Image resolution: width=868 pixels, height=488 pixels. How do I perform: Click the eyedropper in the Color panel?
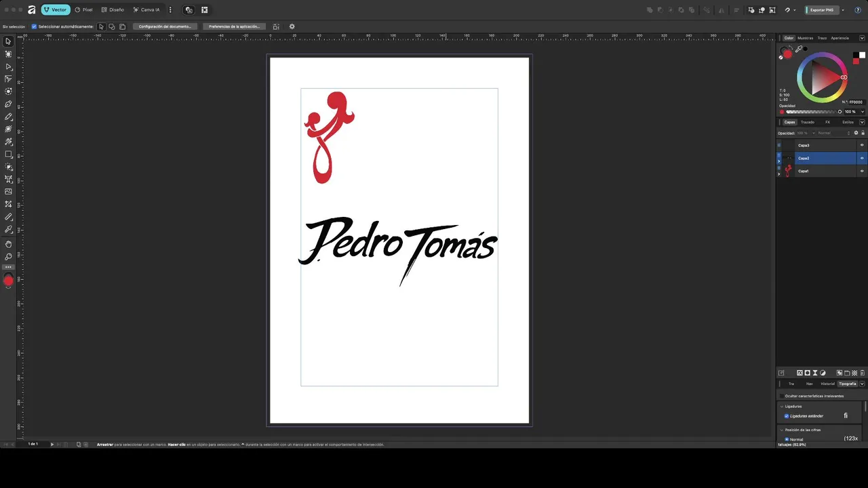click(x=799, y=49)
